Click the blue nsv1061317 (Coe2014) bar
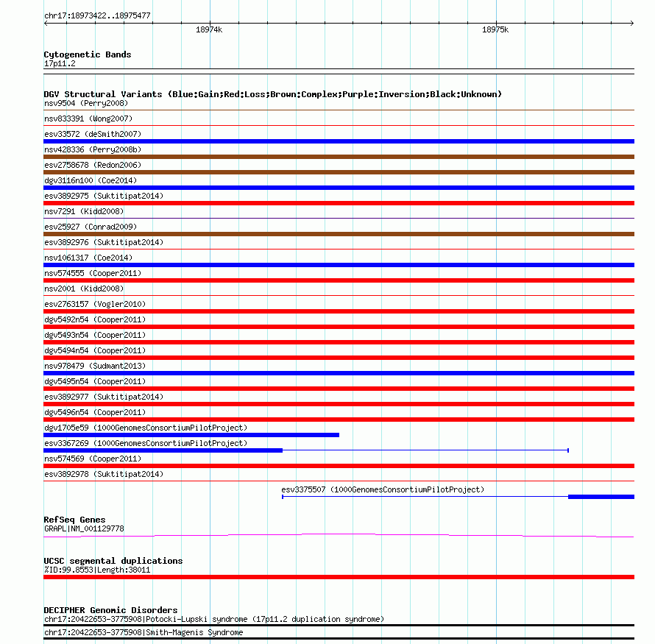The height and width of the screenshot is (644, 655). [339, 265]
